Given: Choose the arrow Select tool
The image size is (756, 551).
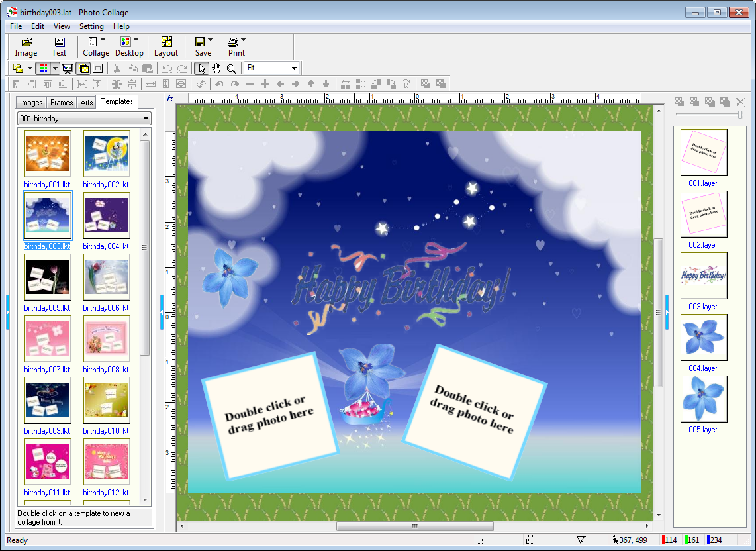Looking at the screenshot, I should (202, 68).
